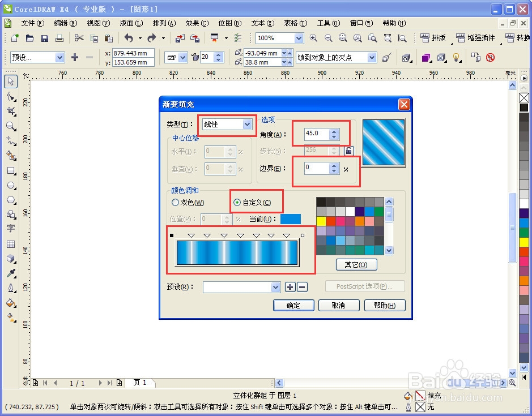Click the Print icon

coord(59,38)
